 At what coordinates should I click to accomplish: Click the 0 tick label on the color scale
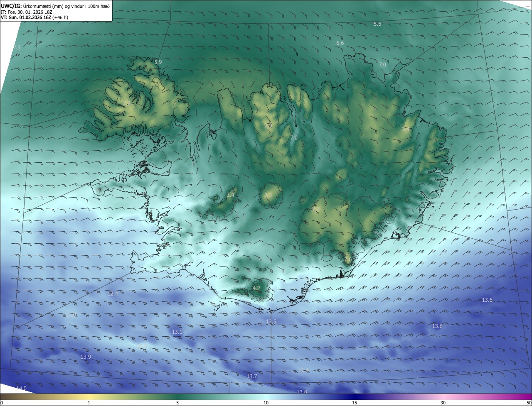click(x=1, y=403)
